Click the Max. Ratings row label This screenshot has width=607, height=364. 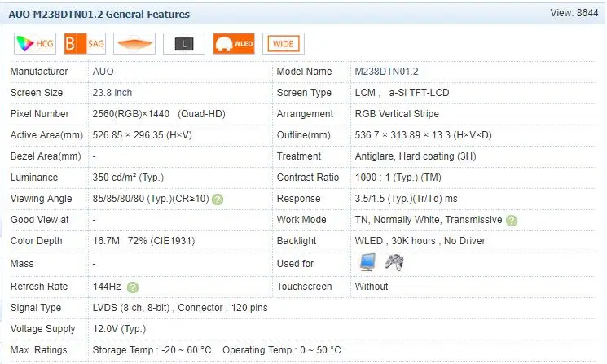(39, 350)
